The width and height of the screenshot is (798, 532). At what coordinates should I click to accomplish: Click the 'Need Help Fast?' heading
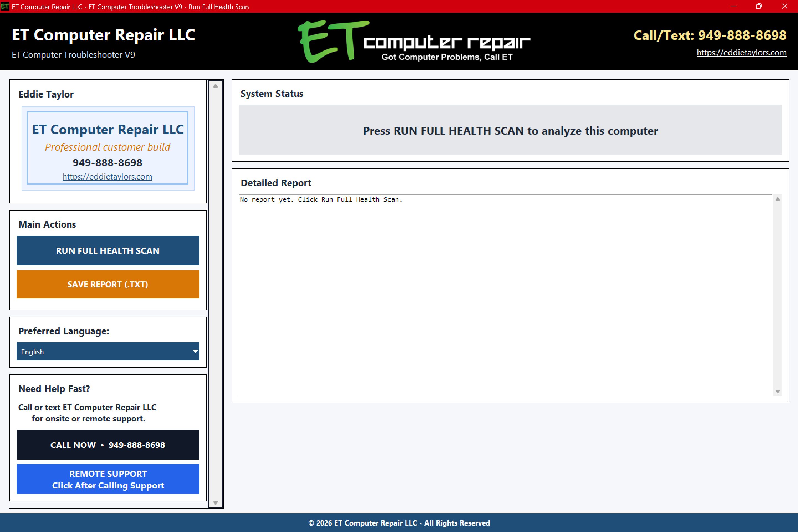point(54,388)
